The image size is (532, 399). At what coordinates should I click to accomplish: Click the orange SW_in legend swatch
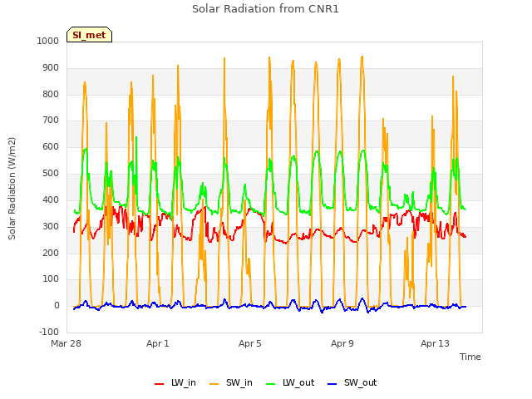pos(214,384)
